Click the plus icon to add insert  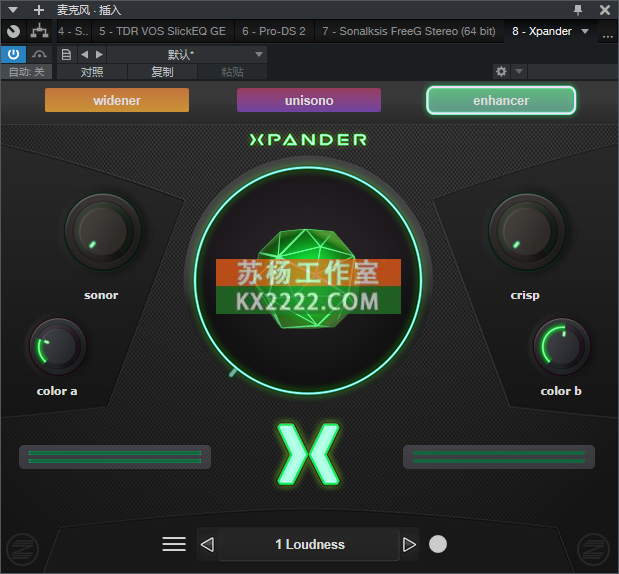[39, 10]
